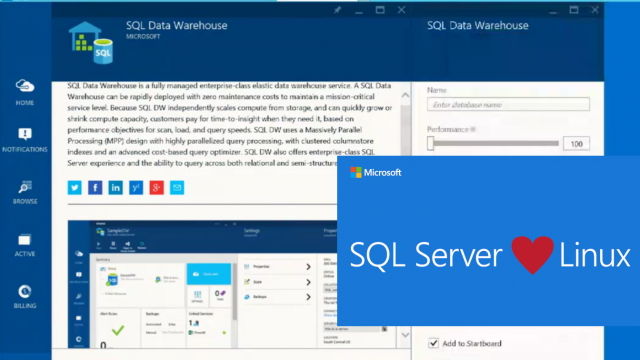Click the Performance slider handle
This screenshot has height=360, width=640.
point(430,143)
